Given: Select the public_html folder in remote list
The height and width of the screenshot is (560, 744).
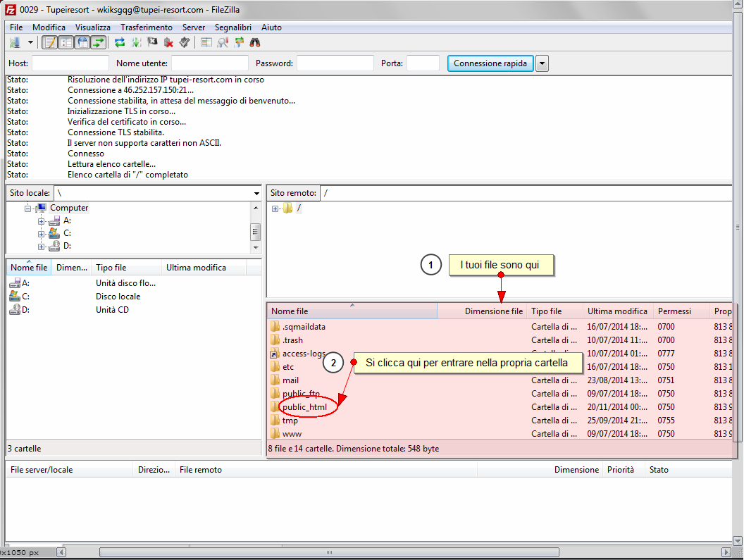Looking at the screenshot, I should [x=304, y=407].
